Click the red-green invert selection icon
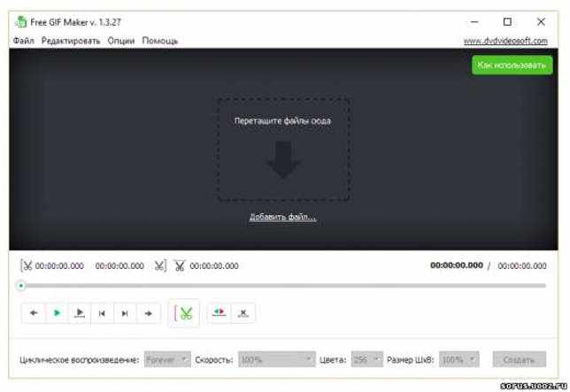Image resolution: width=570 pixels, height=392 pixels. tap(219, 312)
